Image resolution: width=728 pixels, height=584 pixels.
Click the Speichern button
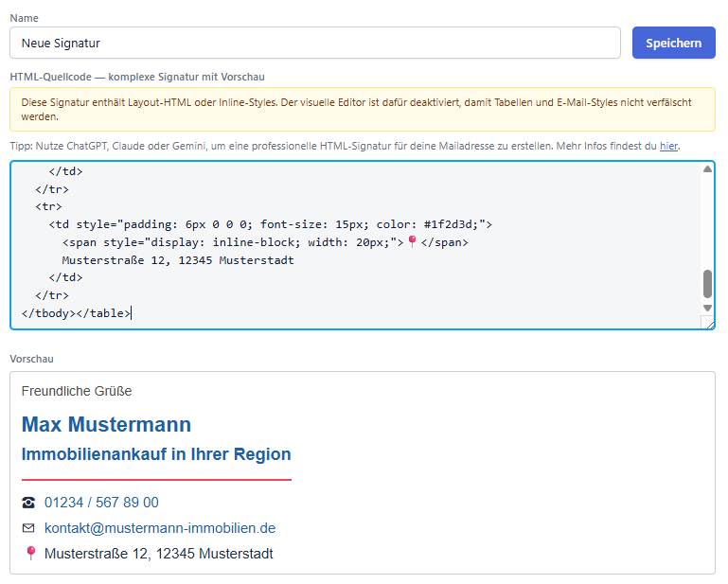[x=673, y=43]
